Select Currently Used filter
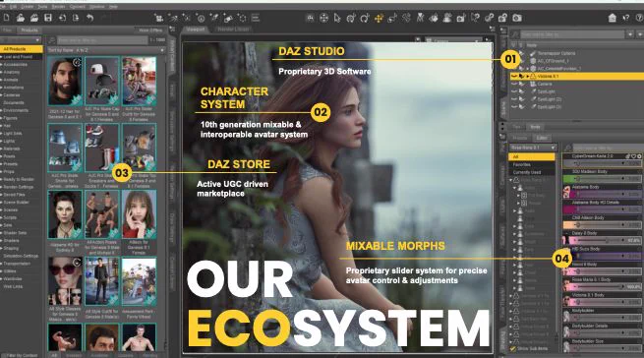 [x=532, y=172]
